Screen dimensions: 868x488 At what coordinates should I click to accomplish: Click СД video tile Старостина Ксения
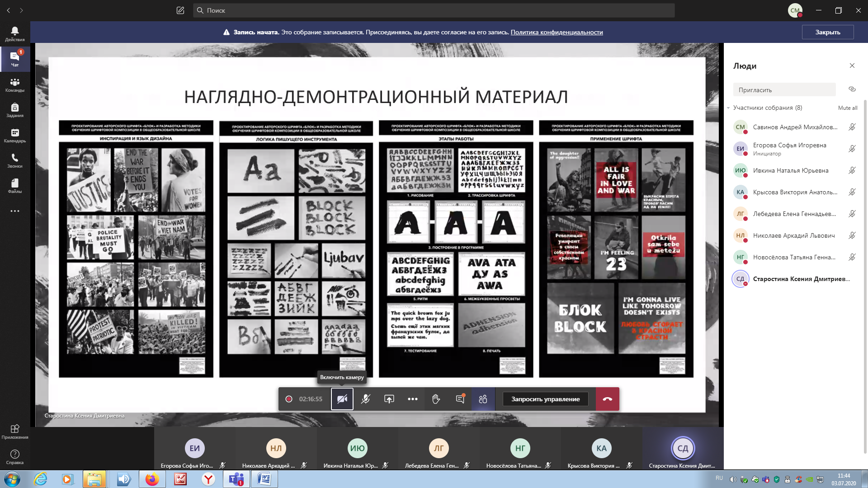[683, 449]
